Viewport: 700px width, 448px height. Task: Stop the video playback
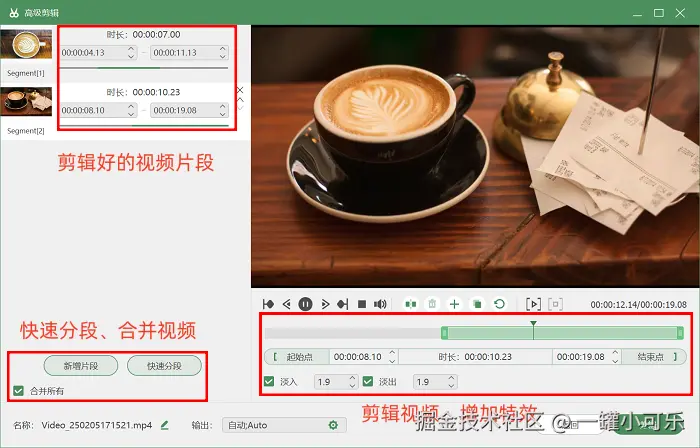point(362,304)
